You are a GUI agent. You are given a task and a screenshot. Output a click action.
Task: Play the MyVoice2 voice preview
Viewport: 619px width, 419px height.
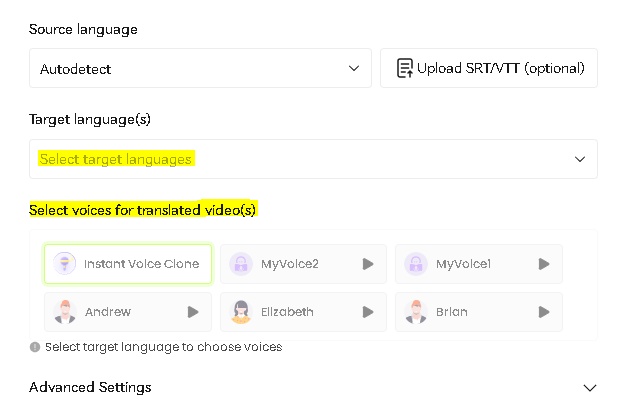(x=368, y=264)
